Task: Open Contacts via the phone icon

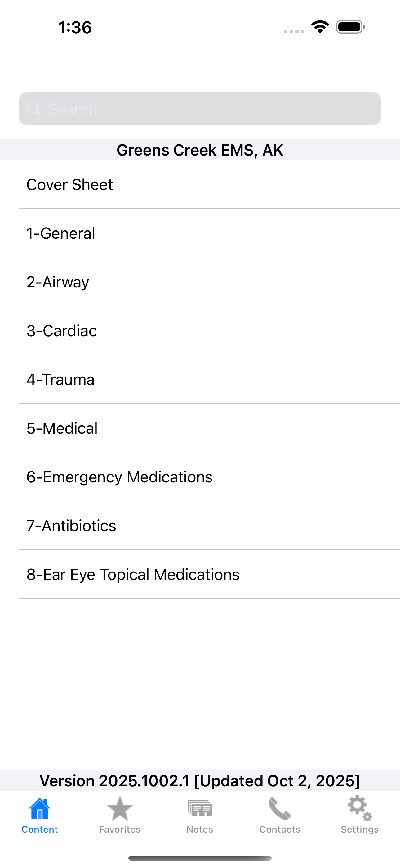Action: pyautogui.click(x=280, y=809)
